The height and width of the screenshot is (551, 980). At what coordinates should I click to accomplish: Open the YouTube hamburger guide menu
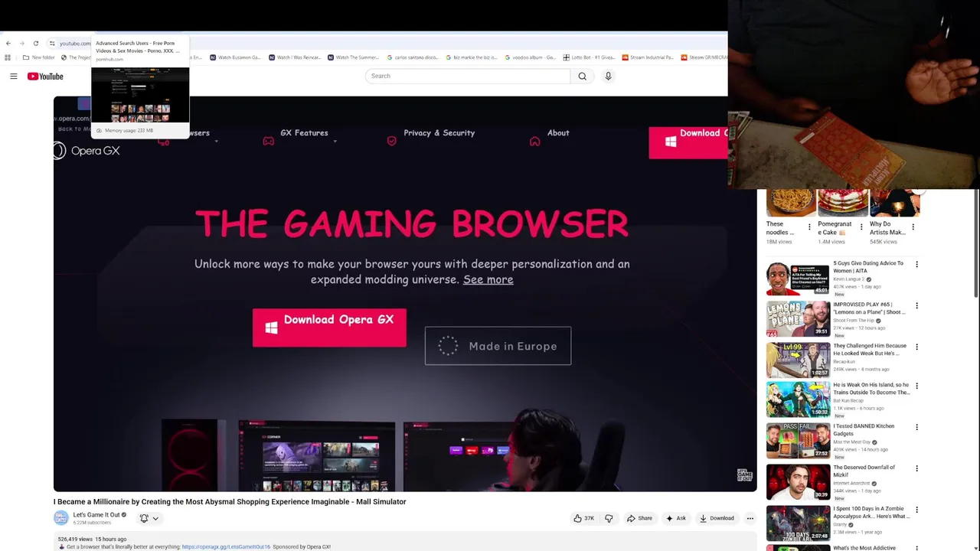13,76
